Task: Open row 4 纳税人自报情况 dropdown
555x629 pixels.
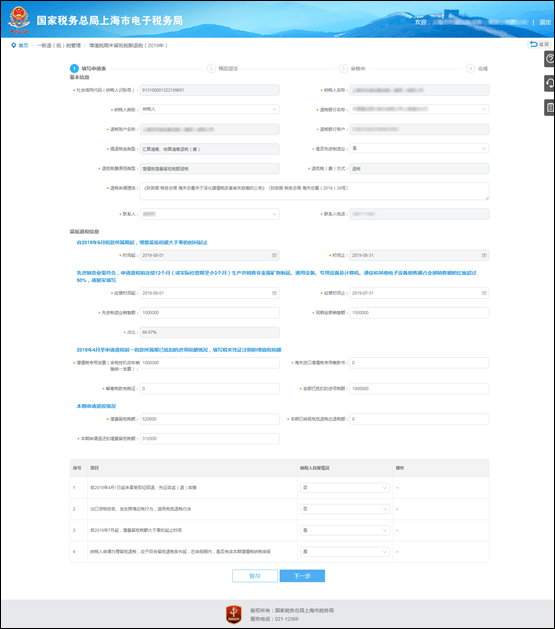Action: click(345, 552)
